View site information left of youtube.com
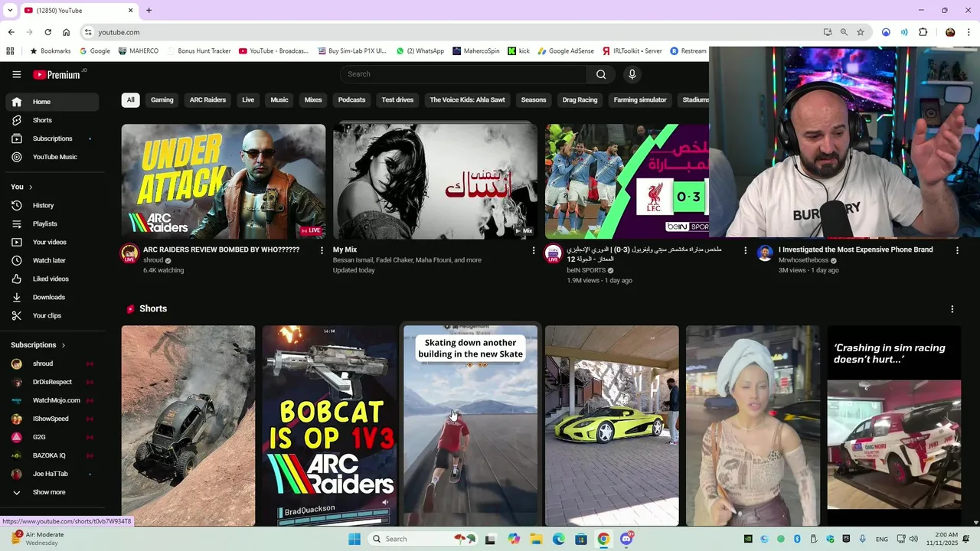 pyautogui.click(x=89, y=32)
